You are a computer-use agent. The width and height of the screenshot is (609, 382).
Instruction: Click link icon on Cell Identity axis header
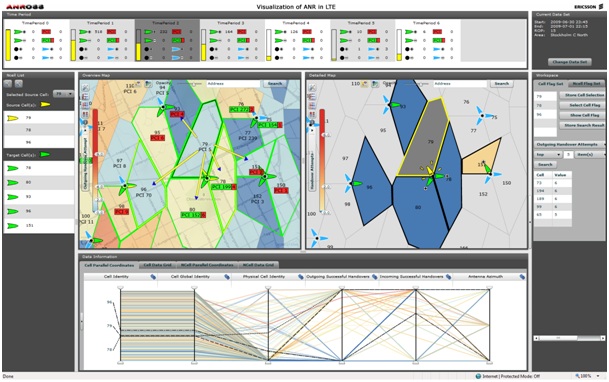pos(153,277)
